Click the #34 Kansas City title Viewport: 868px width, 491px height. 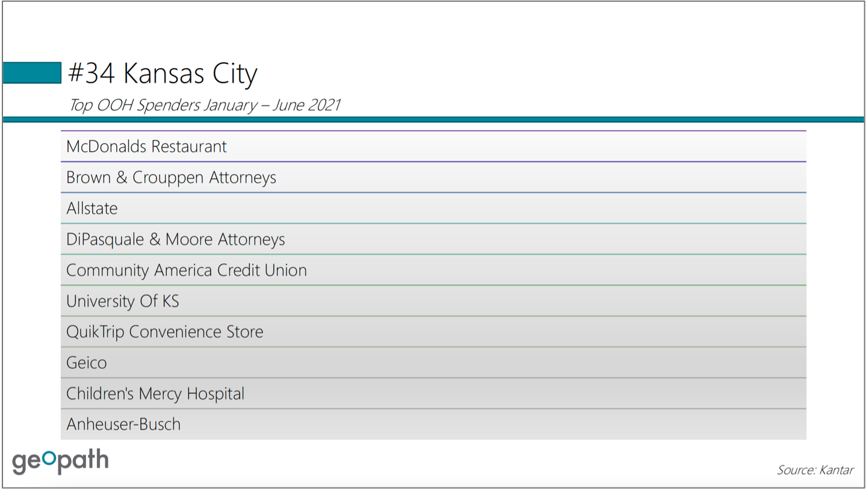[163, 73]
